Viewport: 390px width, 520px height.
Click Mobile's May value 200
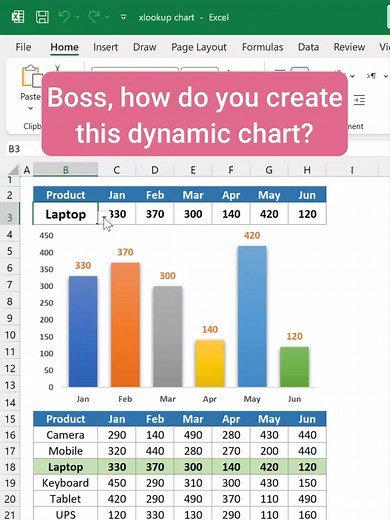click(x=269, y=451)
